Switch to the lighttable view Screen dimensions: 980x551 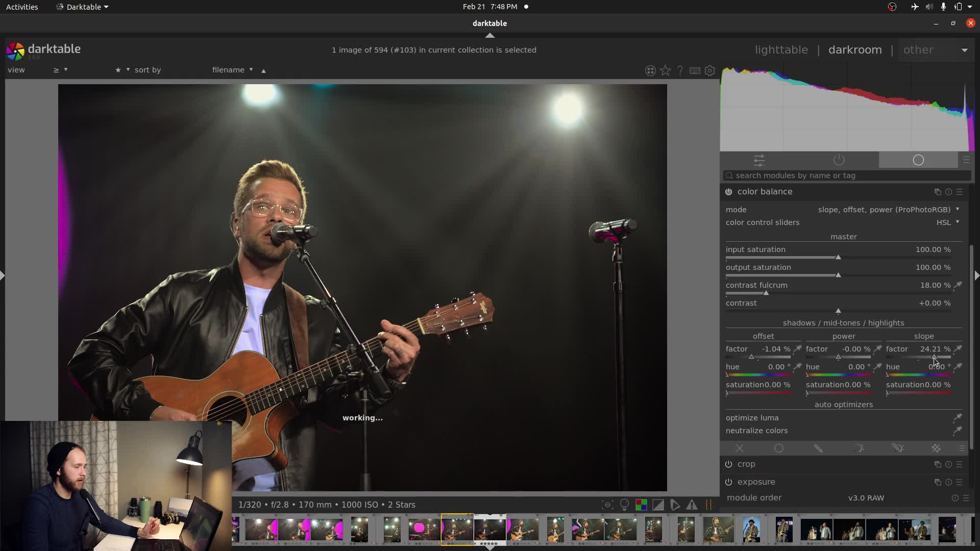coord(780,49)
